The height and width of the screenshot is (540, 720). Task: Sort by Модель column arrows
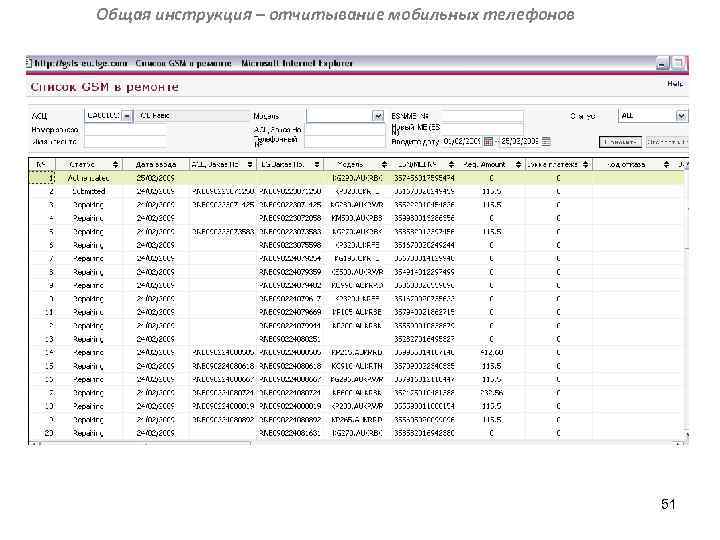[384, 164]
